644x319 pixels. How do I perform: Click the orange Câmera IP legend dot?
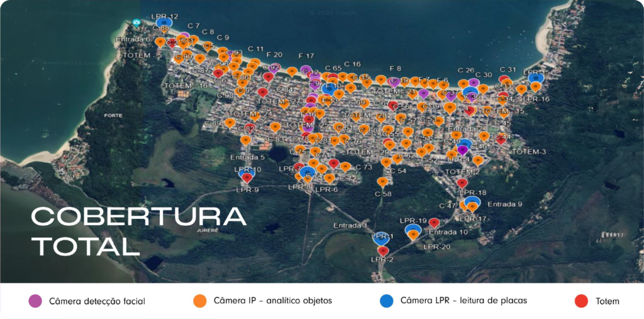click(x=200, y=301)
